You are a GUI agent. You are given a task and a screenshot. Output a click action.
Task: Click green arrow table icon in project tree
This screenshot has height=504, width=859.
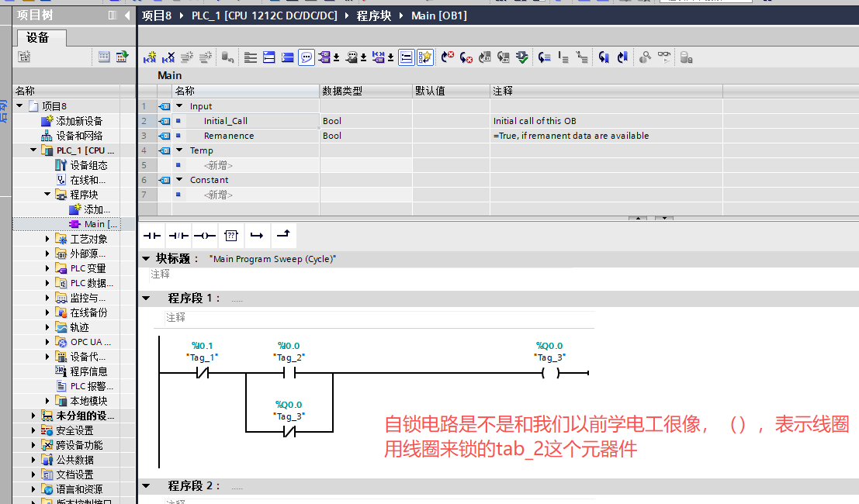point(122,57)
